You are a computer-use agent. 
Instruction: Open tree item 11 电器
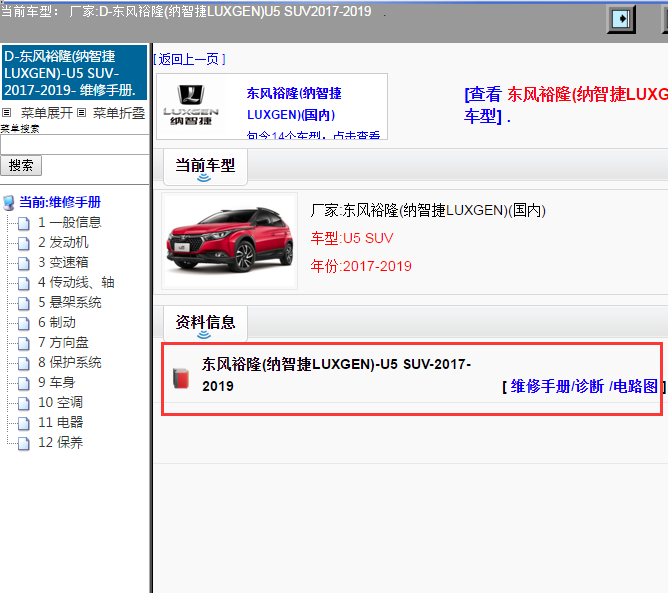pos(60,423)
